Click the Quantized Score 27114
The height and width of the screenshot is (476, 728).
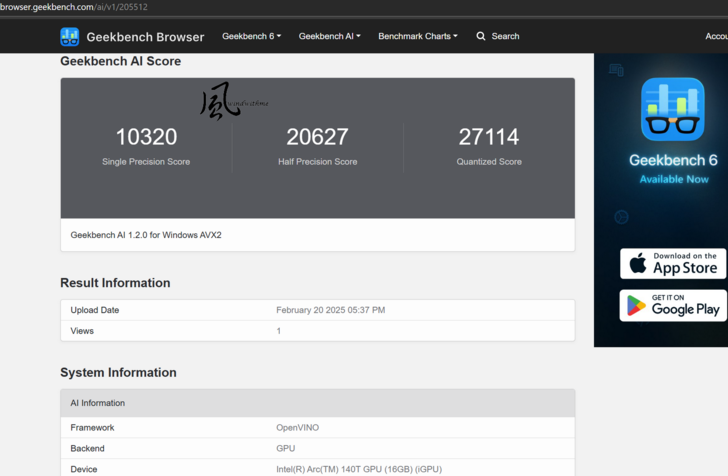pos(489,137)
